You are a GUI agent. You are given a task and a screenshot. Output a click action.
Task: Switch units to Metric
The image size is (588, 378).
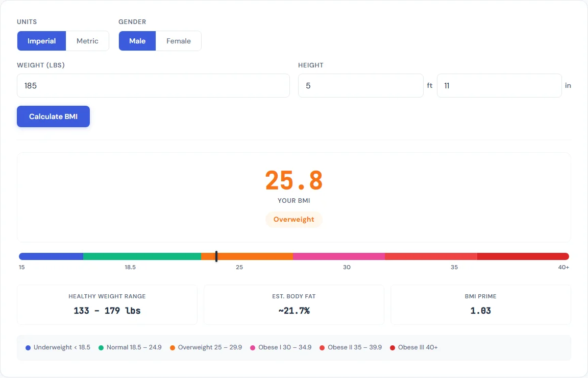point(87,41)
